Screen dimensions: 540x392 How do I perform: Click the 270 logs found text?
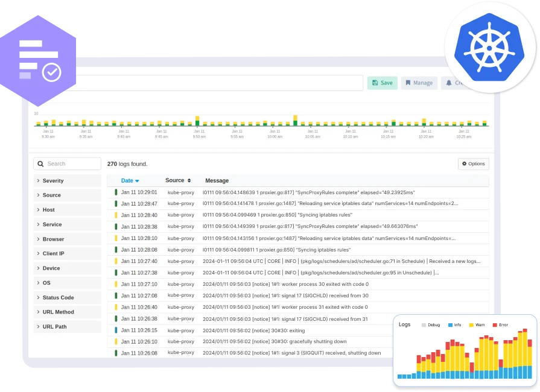[127, 164]
